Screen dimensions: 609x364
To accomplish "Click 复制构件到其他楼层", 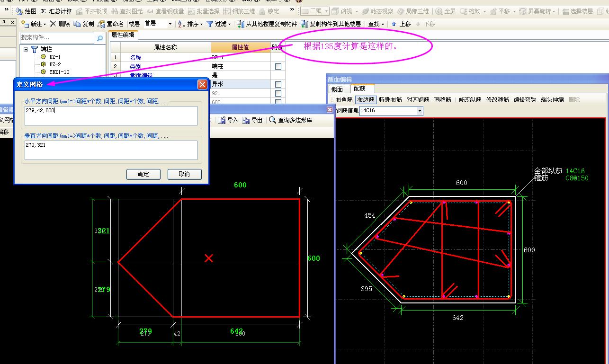I will (x=331, y=24).
